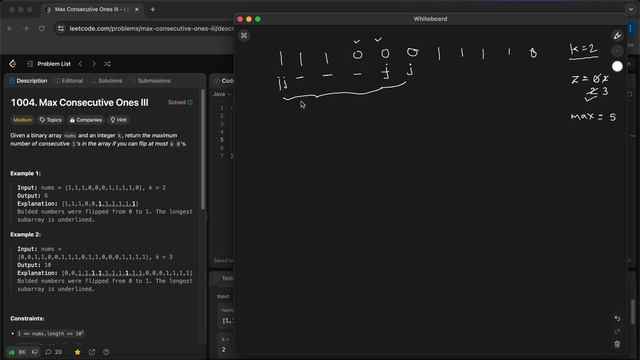The height and width of the screenshot is (360, 640).
Task: Select the pen tool in Whiteboard
Action: pyautogui.click(x=617, y=36)
